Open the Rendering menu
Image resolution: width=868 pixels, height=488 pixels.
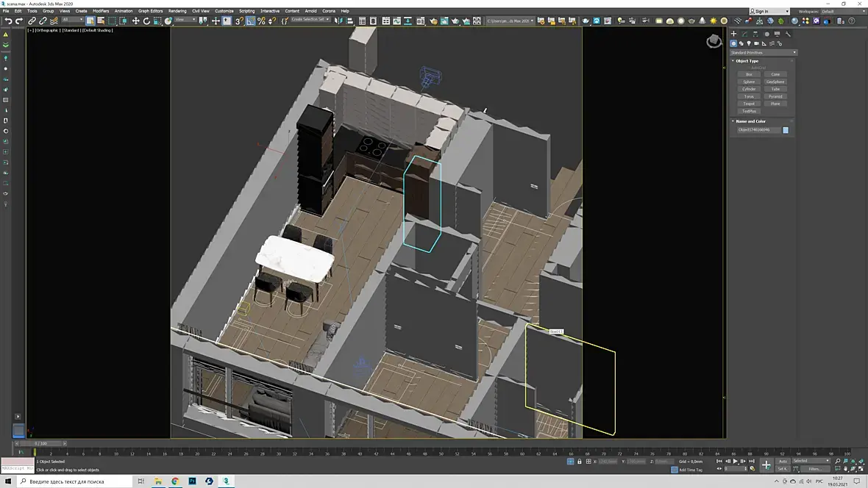tap(177, 11)
